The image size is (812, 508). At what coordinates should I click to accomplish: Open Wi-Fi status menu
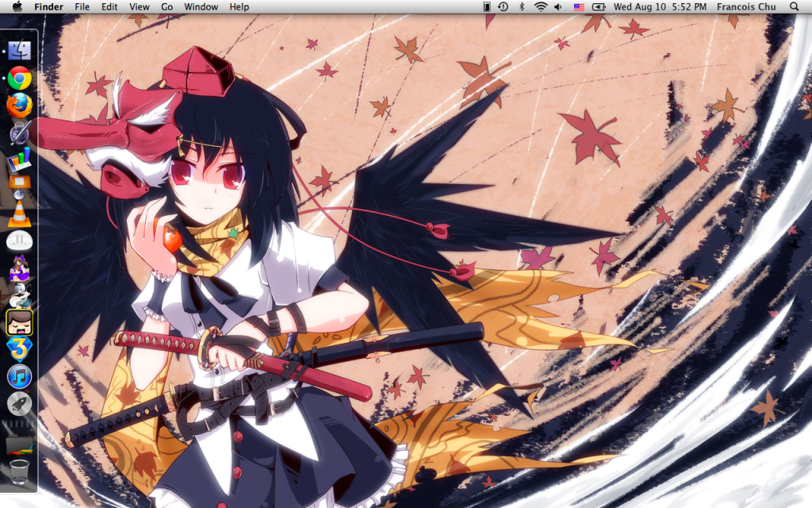coord(541,6)
